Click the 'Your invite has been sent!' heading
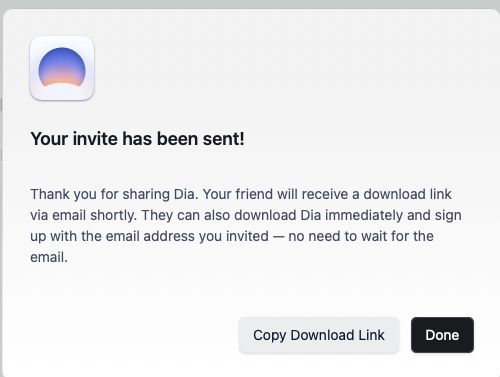The width and height of the screenshot is (500, 377). (x=137, y=139)
